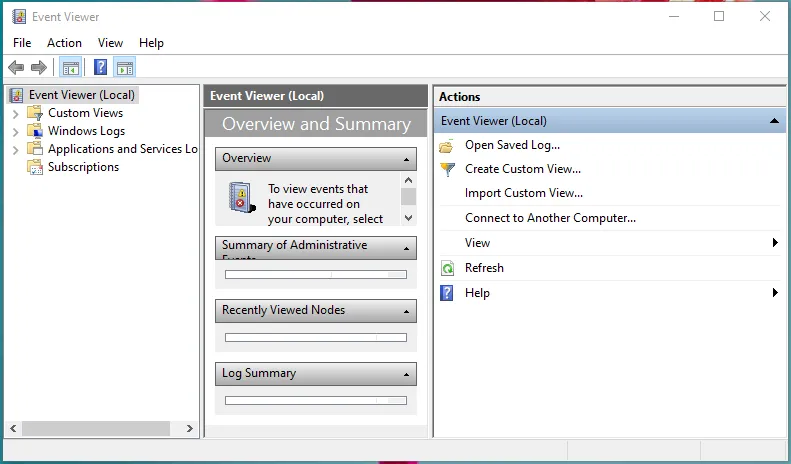The width and height of the screenshot is (791, 464).
Task: Open the File menu
Action: [22, 43]
